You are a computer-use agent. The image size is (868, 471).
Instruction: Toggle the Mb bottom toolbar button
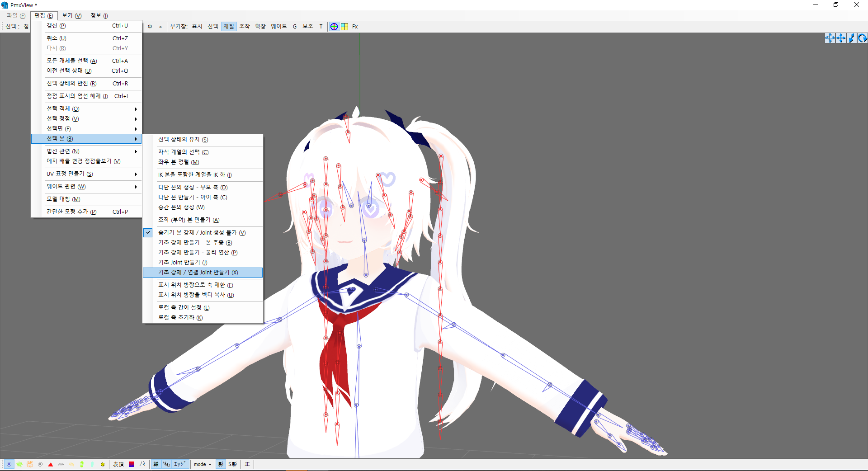coord(166,464)
